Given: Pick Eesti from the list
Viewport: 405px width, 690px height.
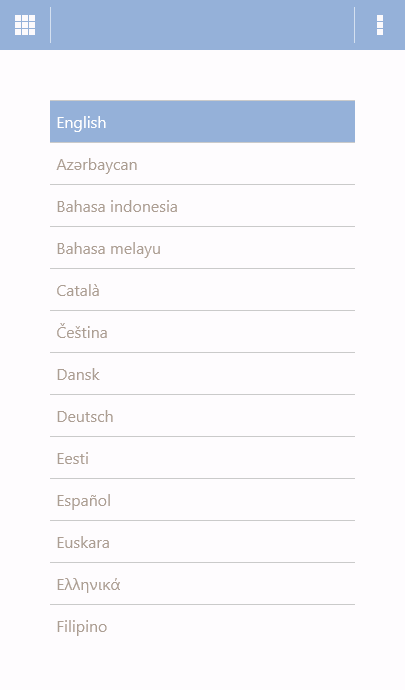Looking at the screenshot, I should pos(202,458).
